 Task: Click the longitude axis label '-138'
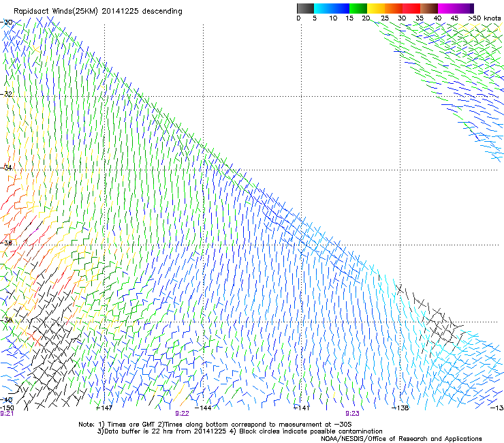click(x=400, y=408)
